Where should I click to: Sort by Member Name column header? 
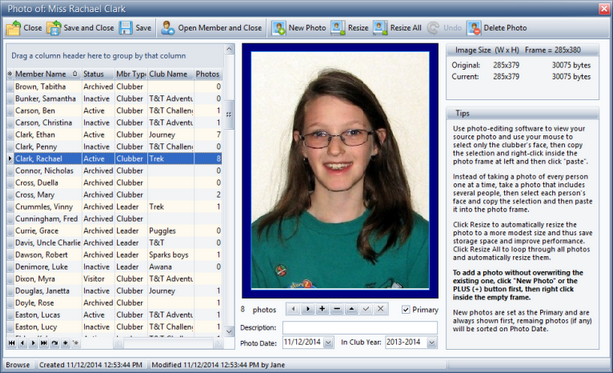click(x=47, y=74)
